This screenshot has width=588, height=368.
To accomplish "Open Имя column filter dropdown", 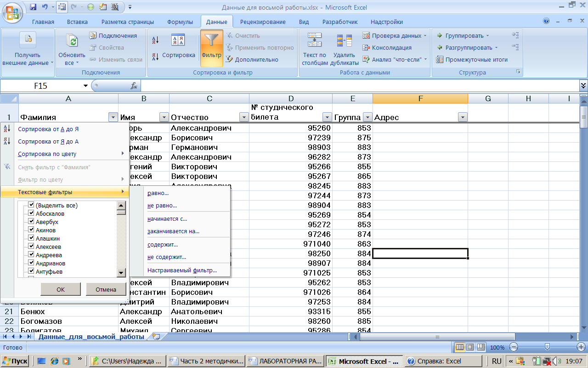I will (x=164, y=117).
